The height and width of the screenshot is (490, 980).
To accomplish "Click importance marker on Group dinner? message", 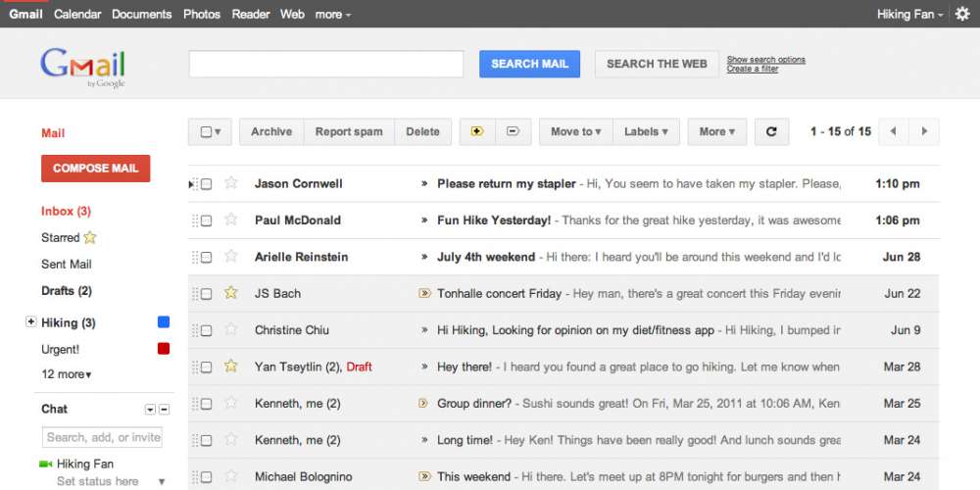I will point(423,403).
